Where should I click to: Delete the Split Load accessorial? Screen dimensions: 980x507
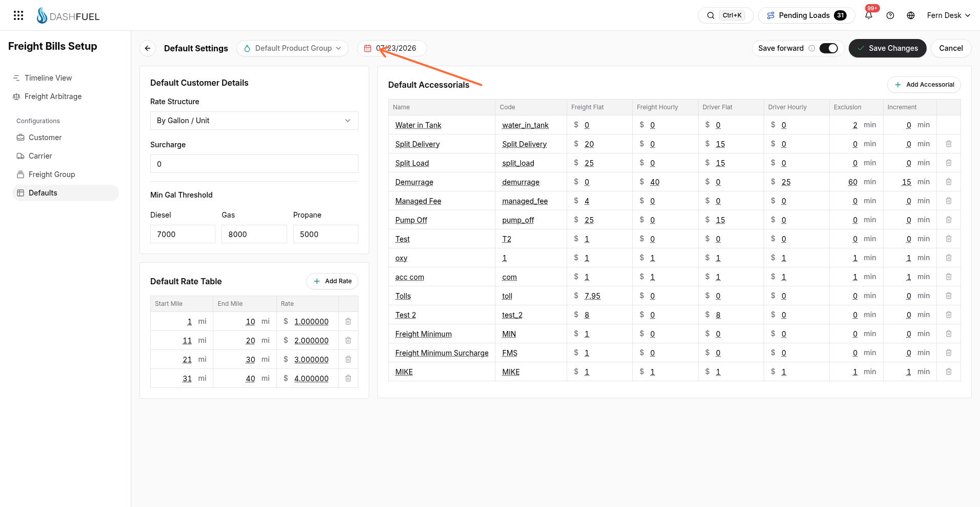949,163
